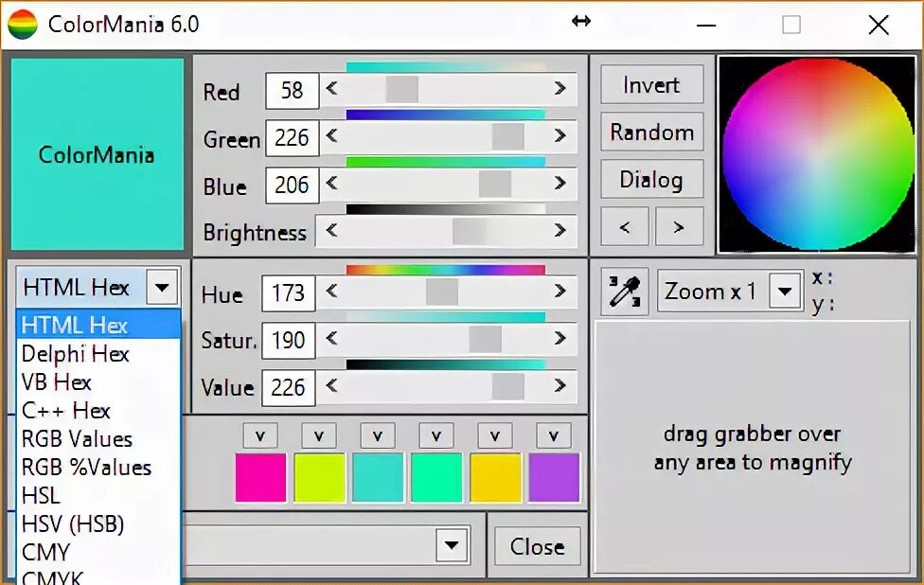
Task: Lower Brightness with left arrow
Action: [x=331, y=230]
